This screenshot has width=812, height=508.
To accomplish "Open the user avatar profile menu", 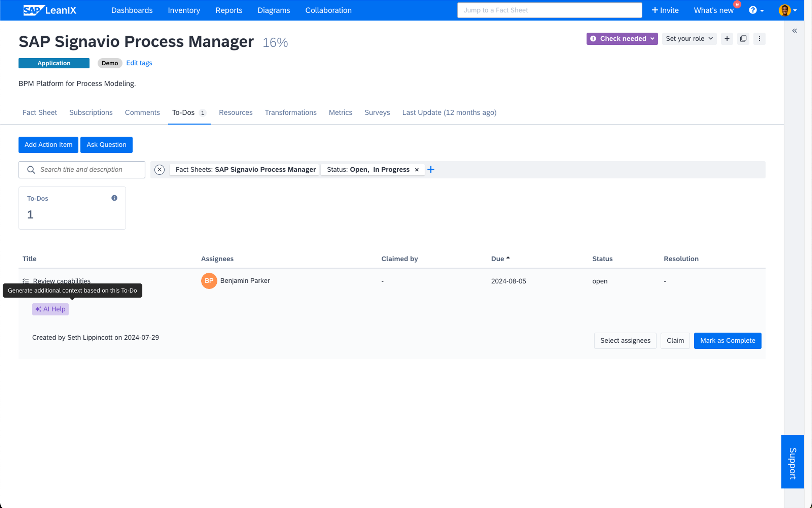I will 787,10.
